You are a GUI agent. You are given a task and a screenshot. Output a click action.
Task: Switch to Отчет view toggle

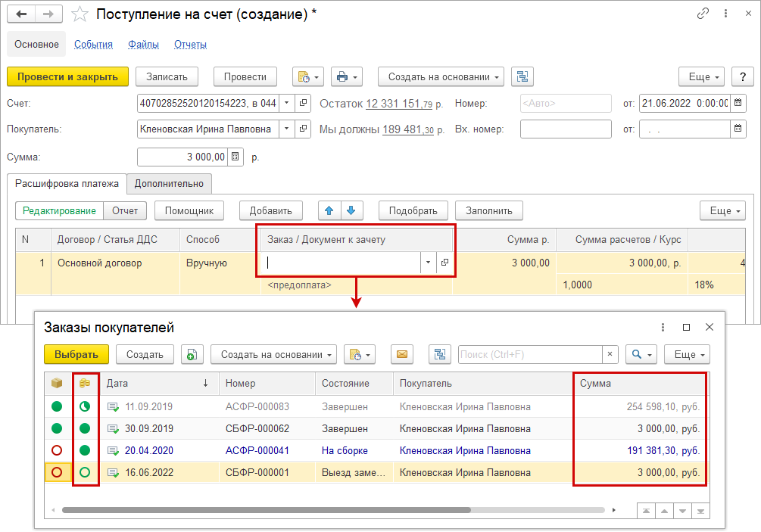tap(125, 210)
